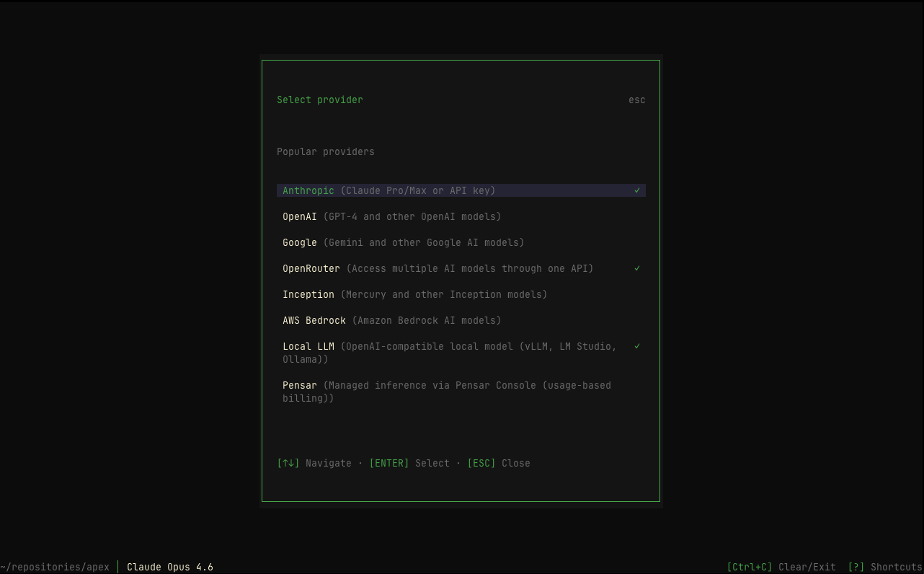
Task: Click the Claude Opus 4.6 model label
Action: [x=170, y=567]
